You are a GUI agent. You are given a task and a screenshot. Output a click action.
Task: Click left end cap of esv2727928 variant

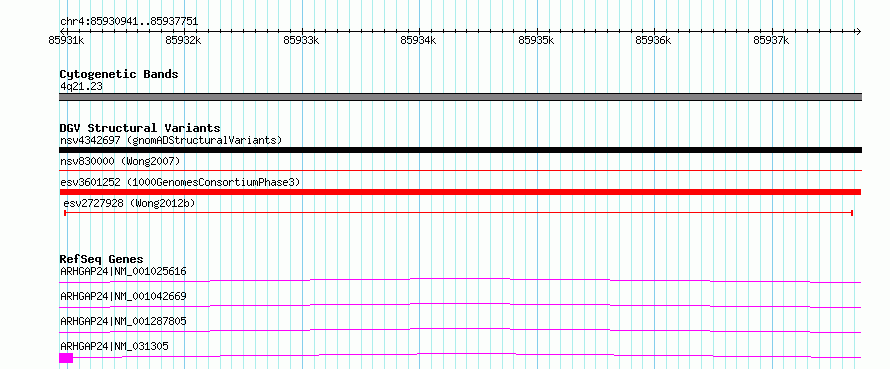65,213
